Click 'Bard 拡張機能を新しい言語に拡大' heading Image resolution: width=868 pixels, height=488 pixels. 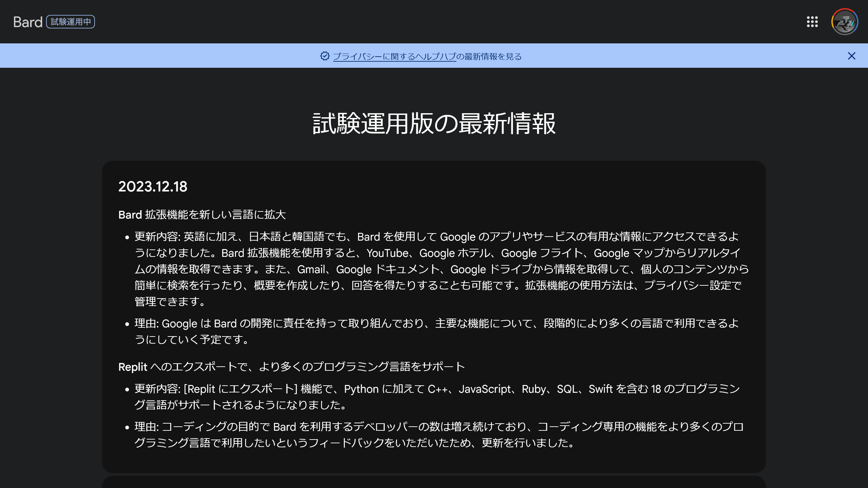click(x=202, y=215)
